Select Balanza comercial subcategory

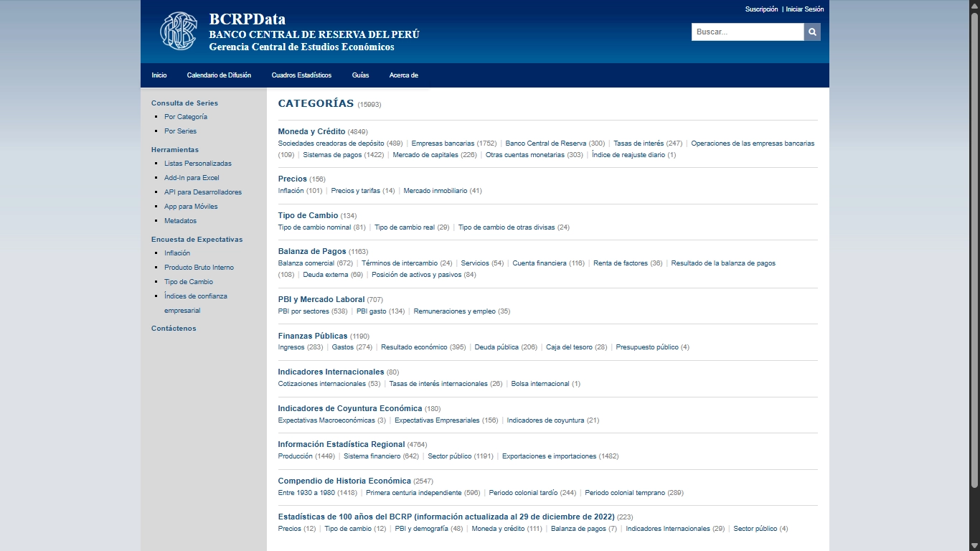click(306, 263)
